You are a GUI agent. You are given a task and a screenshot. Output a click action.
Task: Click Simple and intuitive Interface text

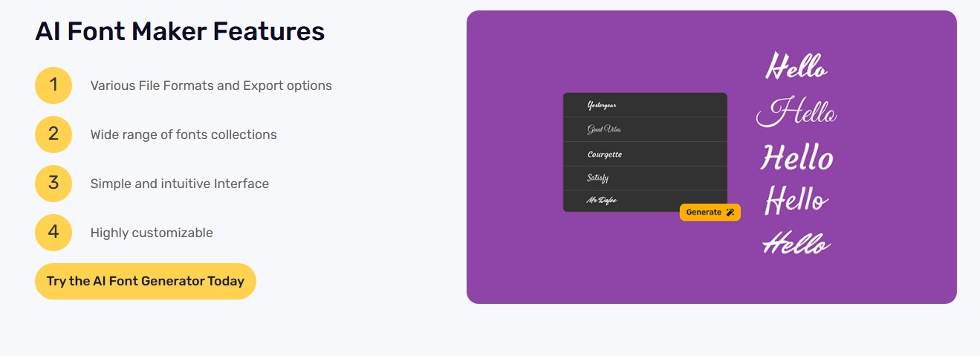[180, 184]
